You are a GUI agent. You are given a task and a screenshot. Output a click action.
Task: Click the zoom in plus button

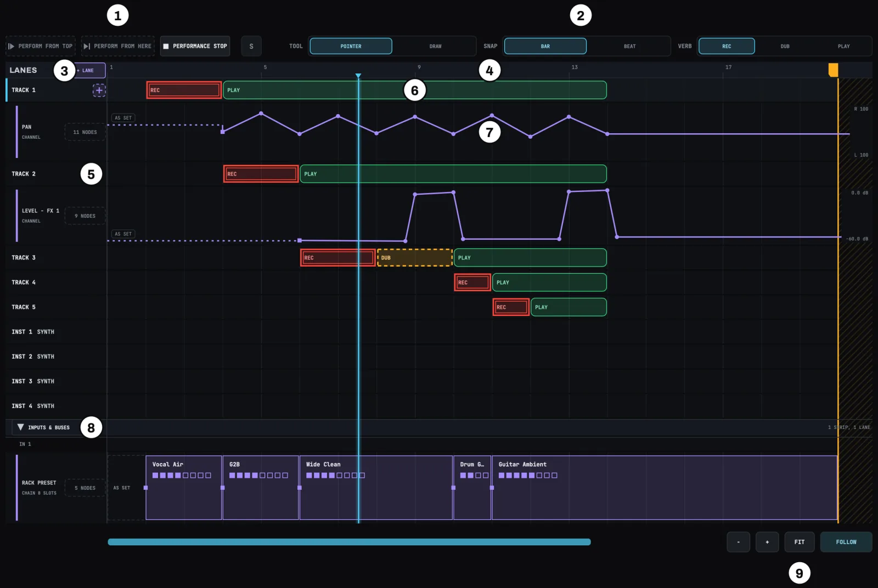coord(767,542)
